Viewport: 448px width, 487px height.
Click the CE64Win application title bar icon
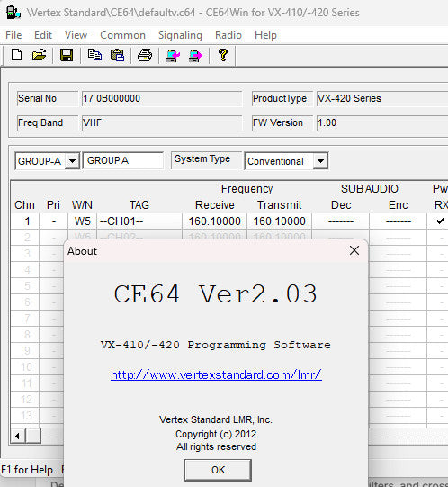click(13, 13)
